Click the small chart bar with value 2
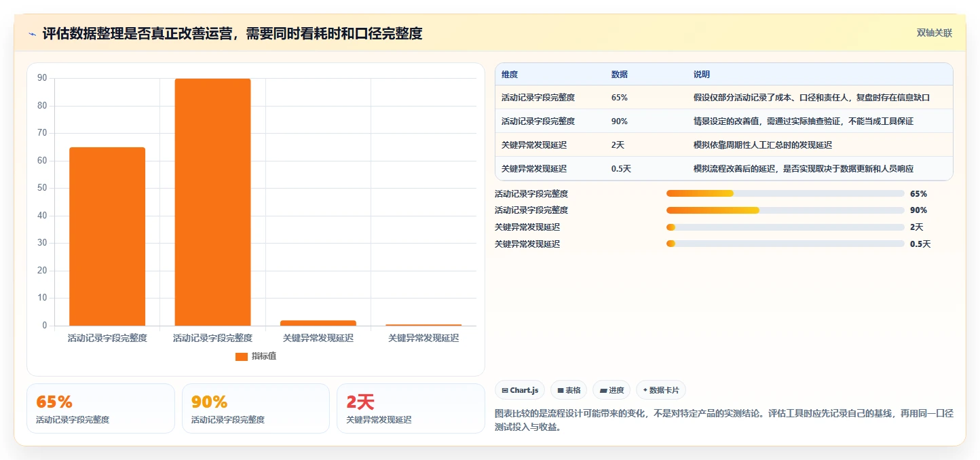 click(x=318, y=323)
